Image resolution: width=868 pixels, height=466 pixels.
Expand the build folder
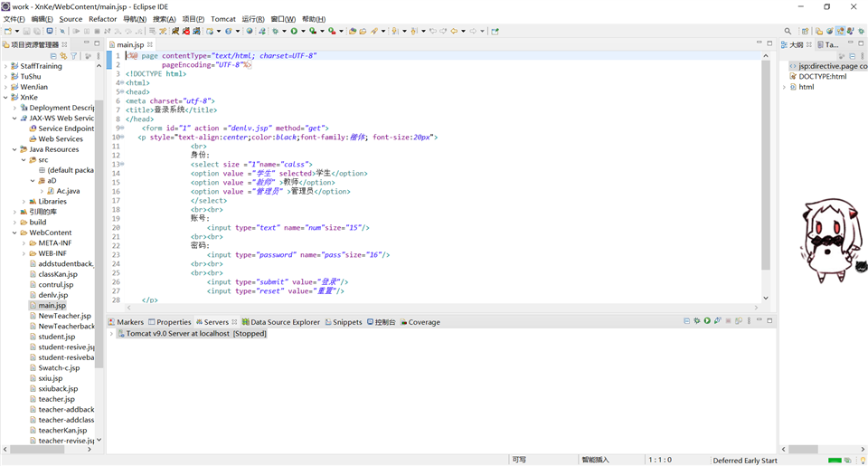click(x=14, y=223)
